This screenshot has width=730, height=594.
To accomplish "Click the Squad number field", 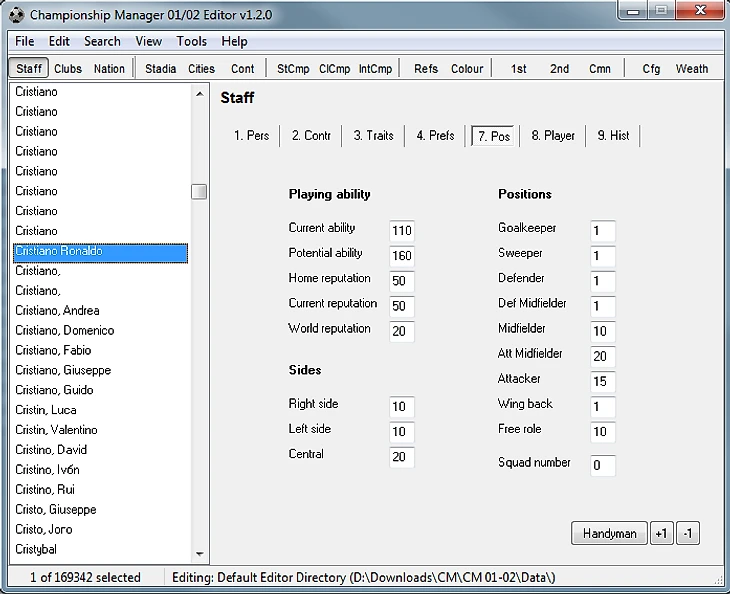I will (x=603, y=465).
